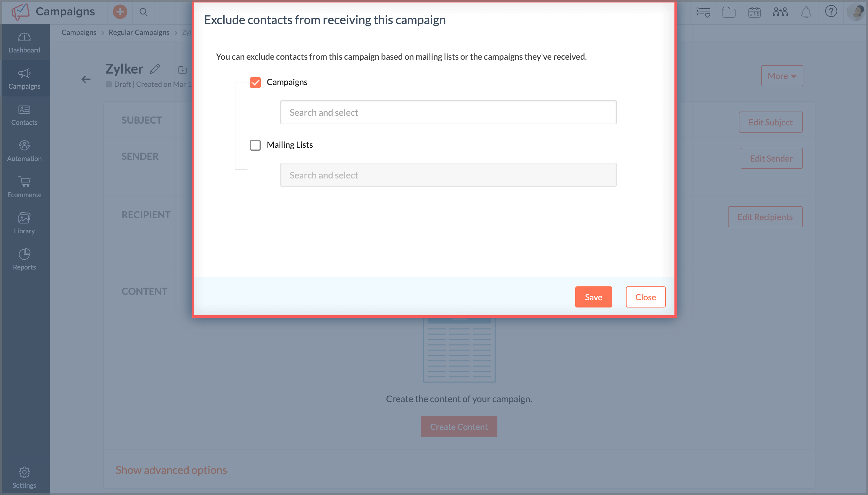Viewport: 868px width, 495px height.
Task: View notifications via the bell icon
Action: [x=806, y=12]
